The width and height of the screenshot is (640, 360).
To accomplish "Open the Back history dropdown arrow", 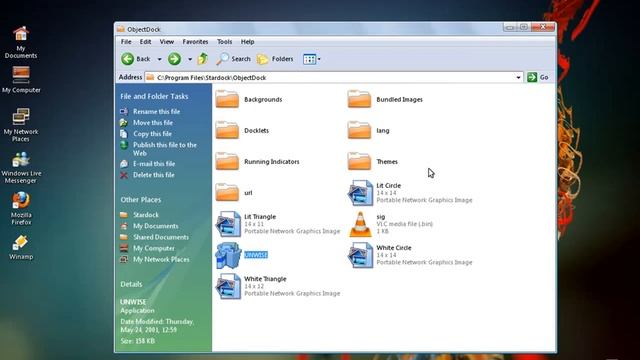I will [x=160, y=60].
